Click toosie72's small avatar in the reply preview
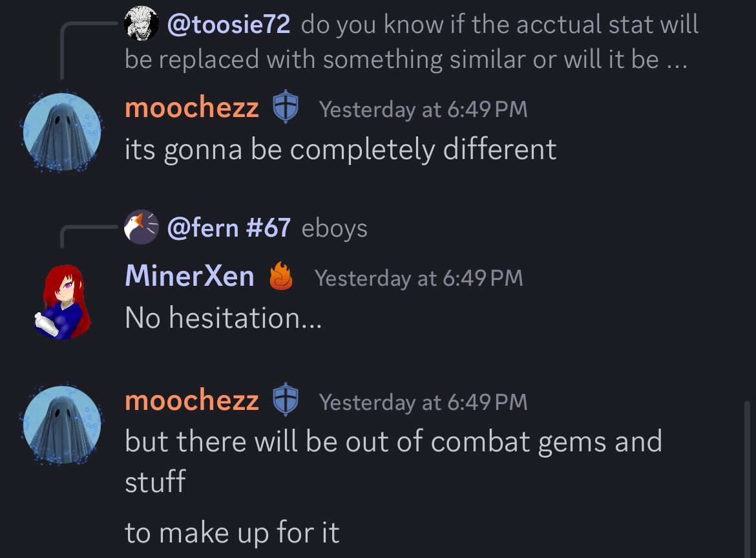The width and height of the screenshot is (756, 558). coord(142,25)
